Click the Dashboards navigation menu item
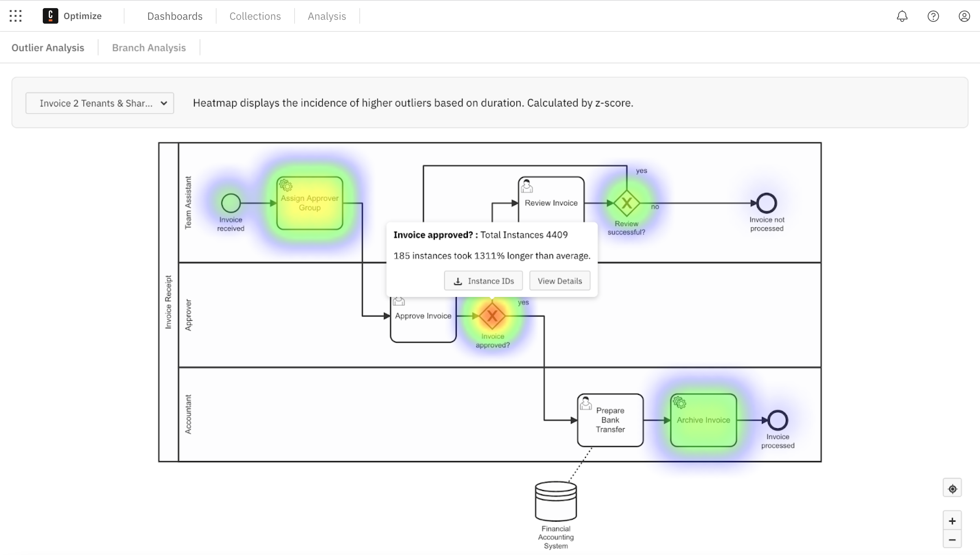 point(174,16)
